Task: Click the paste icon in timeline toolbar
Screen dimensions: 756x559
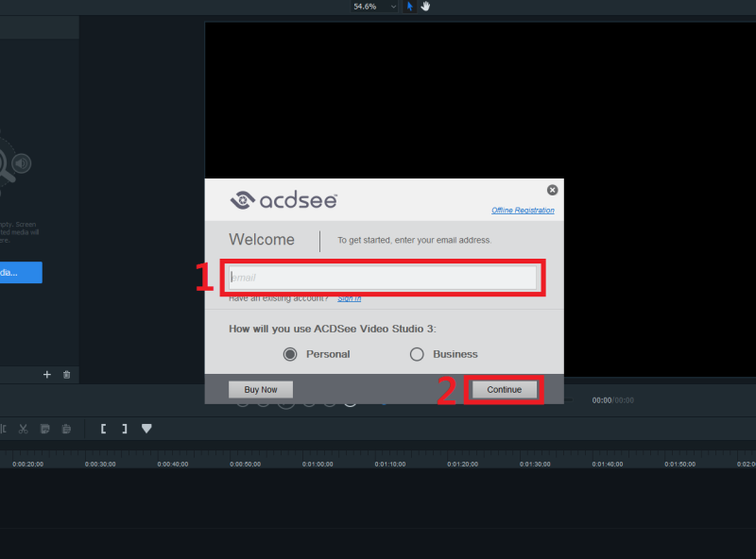Action: [66, 429]
